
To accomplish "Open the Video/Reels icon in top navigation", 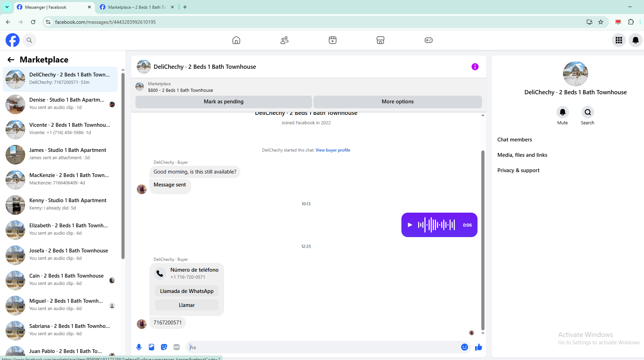I will pos(333,40).
